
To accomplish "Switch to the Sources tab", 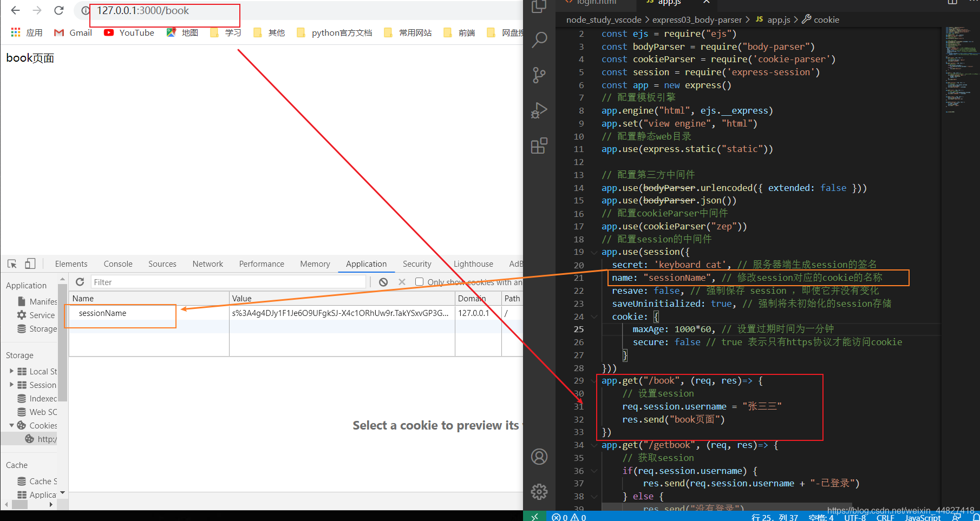I will click(x=162, y=264).
